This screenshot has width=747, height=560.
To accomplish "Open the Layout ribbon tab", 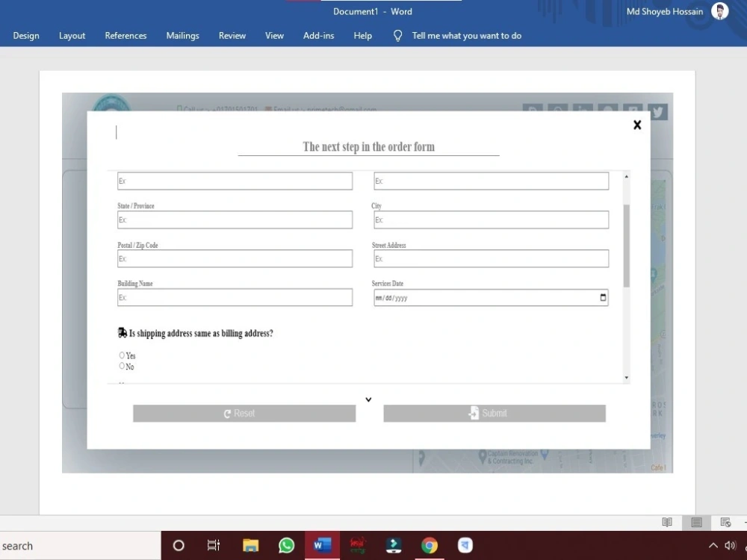I will coord(72,36).
